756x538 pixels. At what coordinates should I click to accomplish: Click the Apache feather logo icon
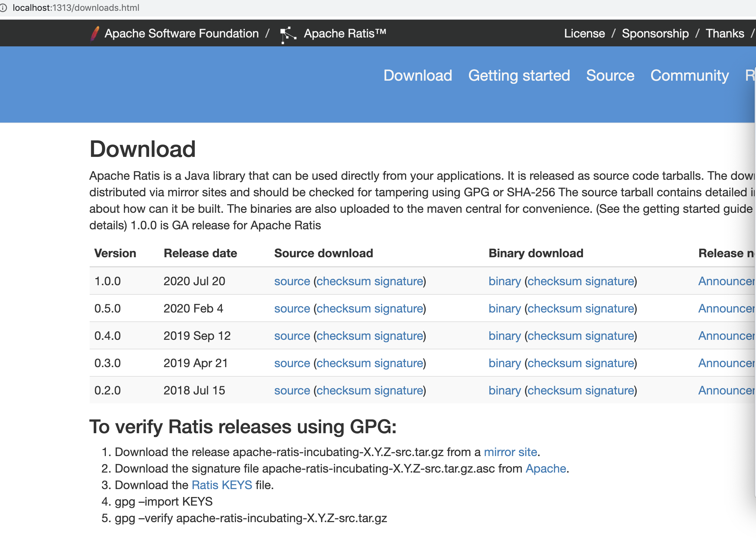(x=95, y=33)
